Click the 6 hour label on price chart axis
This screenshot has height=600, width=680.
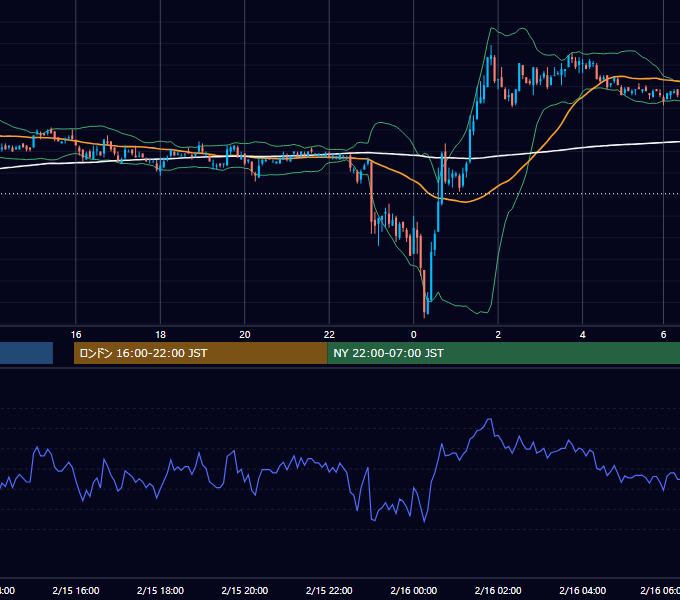(x=663, y=335)
